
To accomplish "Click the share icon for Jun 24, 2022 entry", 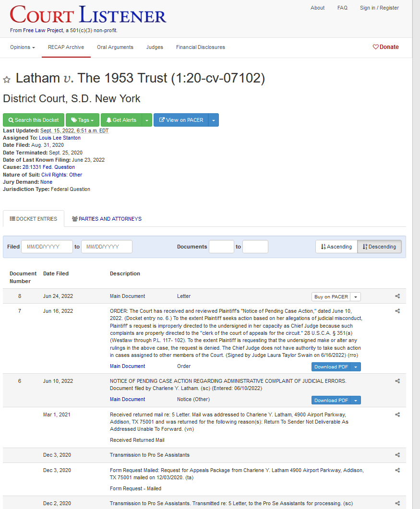I will (397, 296).
